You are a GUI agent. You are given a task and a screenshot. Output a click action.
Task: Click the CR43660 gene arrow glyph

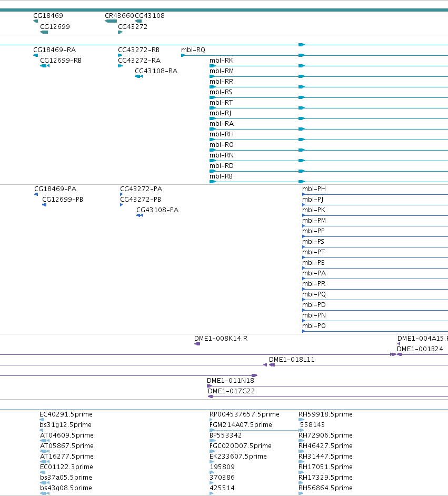(x=111, y=21)
